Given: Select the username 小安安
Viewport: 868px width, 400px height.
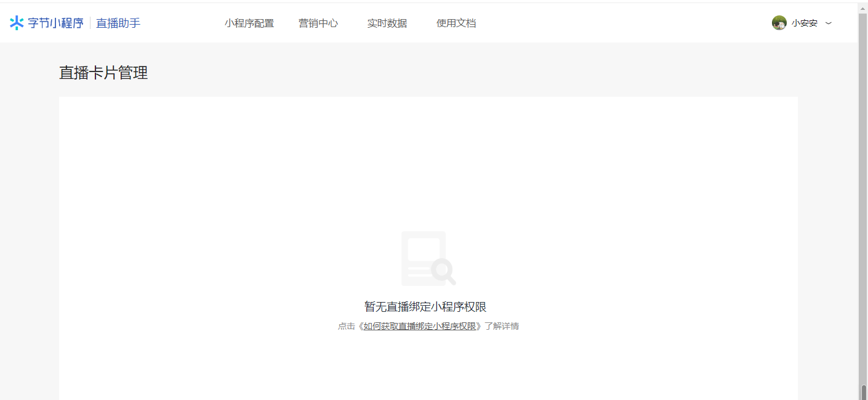Looking at the screenshot, I should (805, 23).
